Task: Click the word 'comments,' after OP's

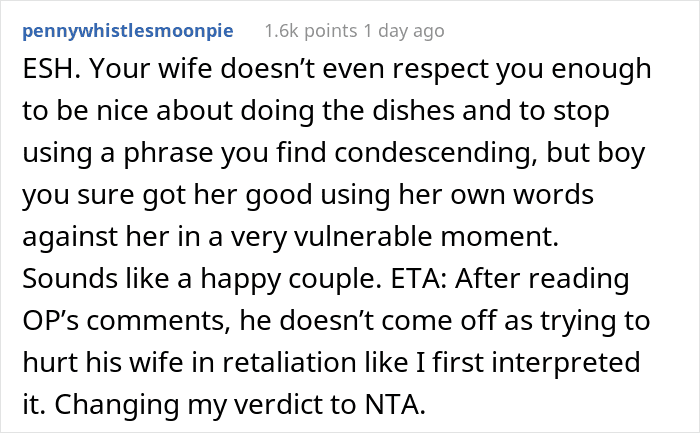Action: [158, 321]
